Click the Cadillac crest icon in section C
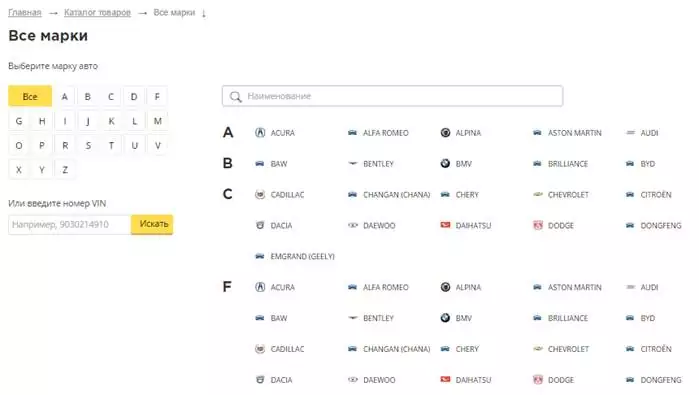 click(x=260, y=194)
